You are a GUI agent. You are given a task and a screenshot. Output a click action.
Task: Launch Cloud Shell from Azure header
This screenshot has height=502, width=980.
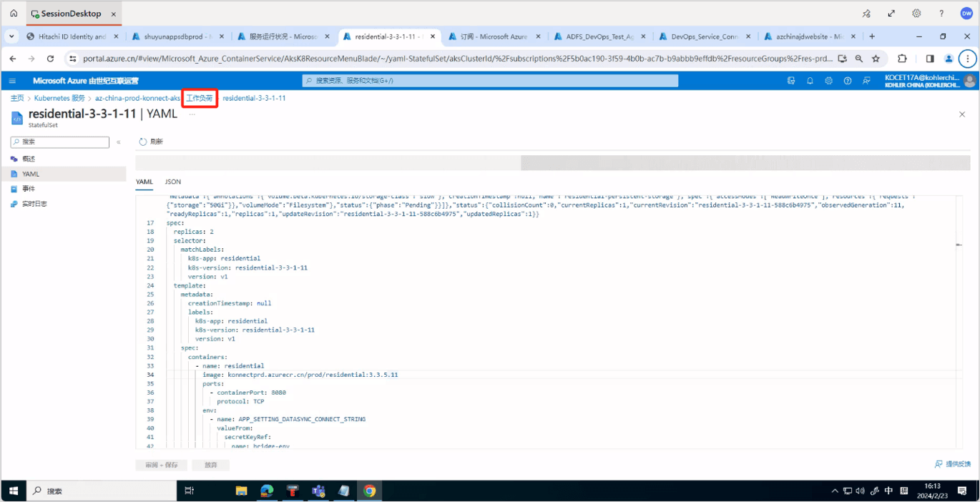tap(791, 81)
